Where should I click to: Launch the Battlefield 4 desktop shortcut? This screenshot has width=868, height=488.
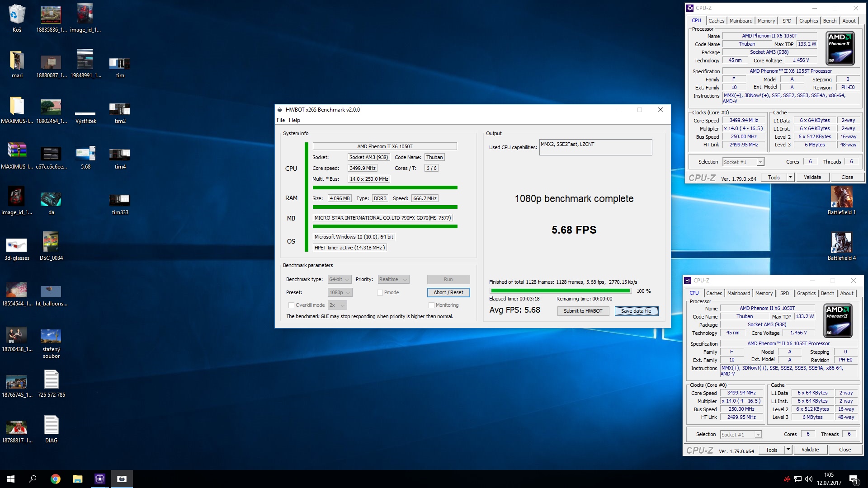[x=841, y=246]
